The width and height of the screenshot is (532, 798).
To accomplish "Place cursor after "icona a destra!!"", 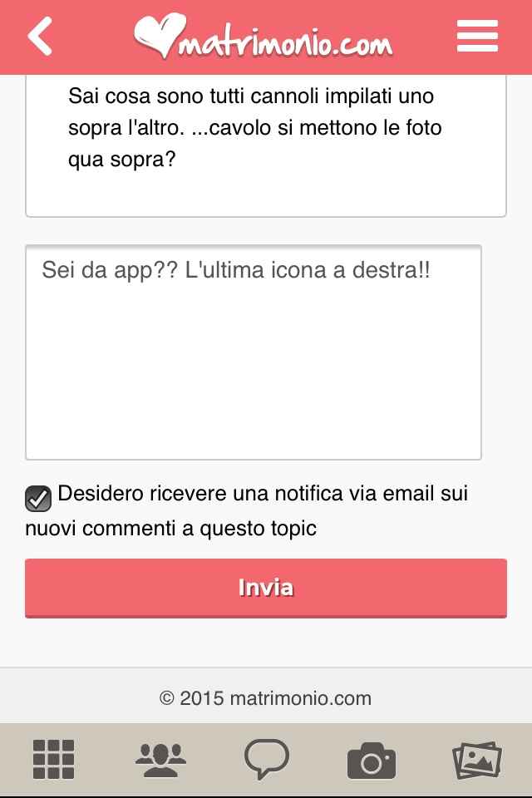I will click(432, 272).
